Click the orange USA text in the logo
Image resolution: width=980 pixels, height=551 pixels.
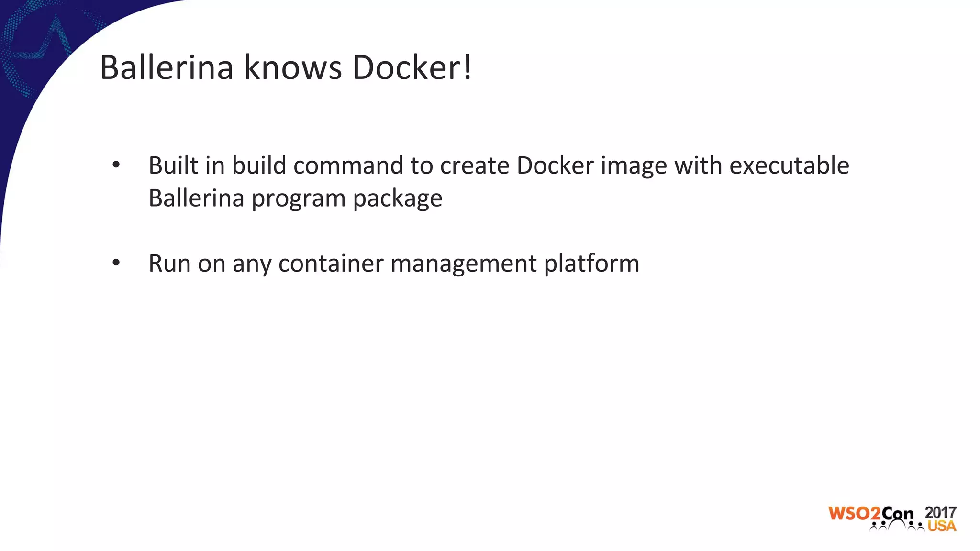coord(942,526)
